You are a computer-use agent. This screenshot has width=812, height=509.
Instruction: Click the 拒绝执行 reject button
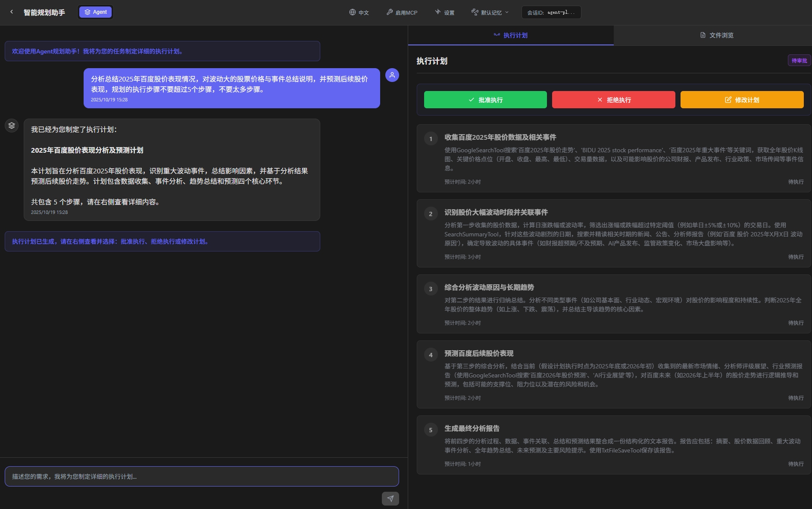point(614,100)
